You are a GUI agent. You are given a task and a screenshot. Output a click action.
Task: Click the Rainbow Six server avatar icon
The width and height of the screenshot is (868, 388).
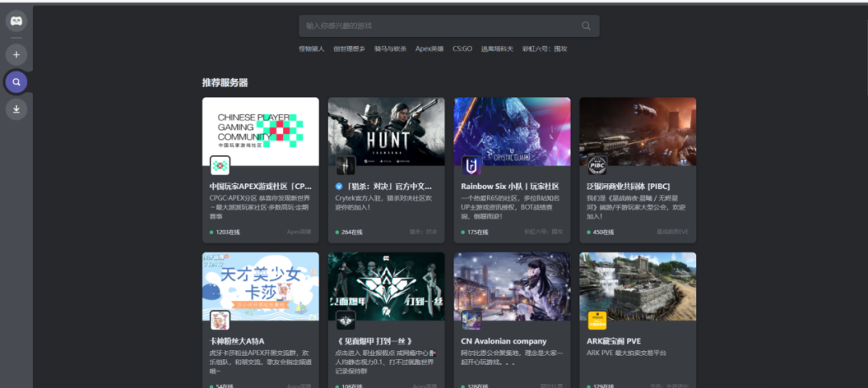click(x=472, y=165)
